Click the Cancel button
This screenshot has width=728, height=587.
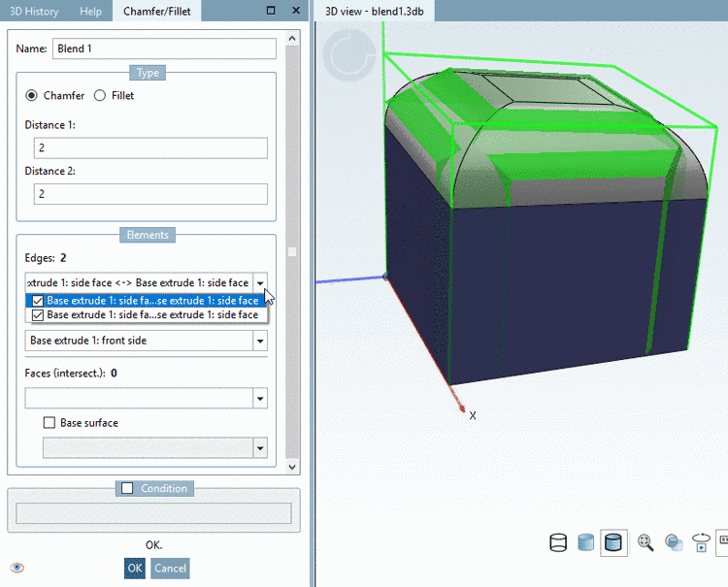[170, 568]
